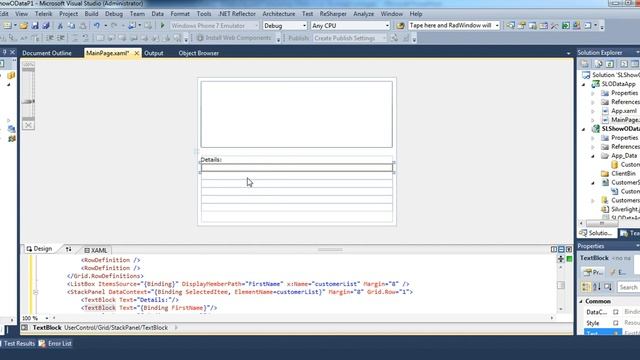The image size is (640, 360).
Task: Switch to the Document Outline tab
Action: click(x=47, y=53)
